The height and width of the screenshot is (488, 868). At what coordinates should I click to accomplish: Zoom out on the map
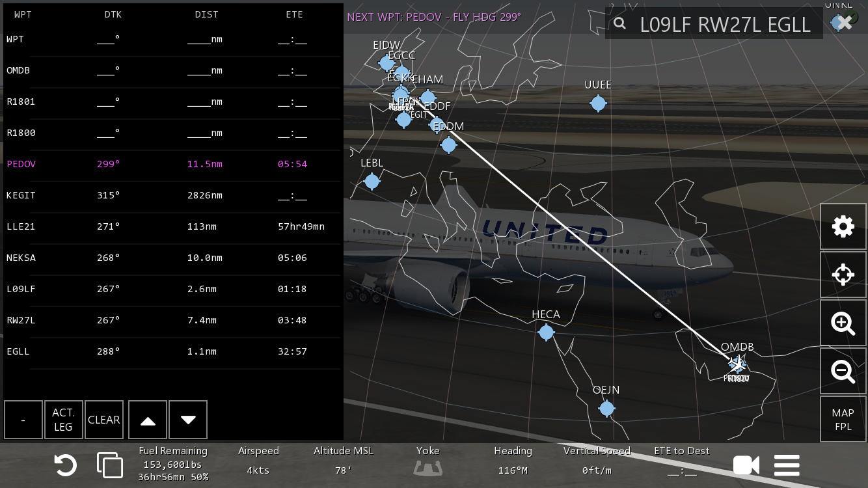(x=843, y=371)
